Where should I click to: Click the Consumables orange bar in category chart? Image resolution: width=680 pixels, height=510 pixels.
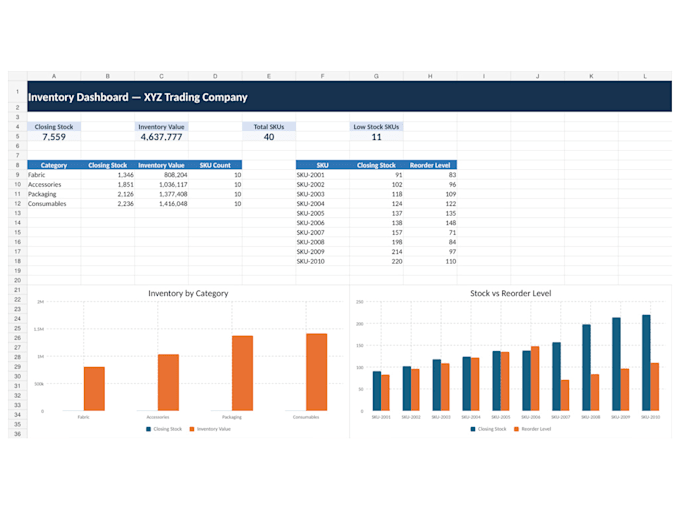(x=317, y=372)
